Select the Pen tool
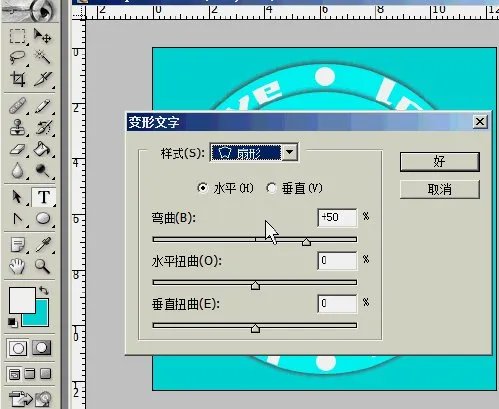499x409 pixels. pyautogui.click(x=17, y=219)
